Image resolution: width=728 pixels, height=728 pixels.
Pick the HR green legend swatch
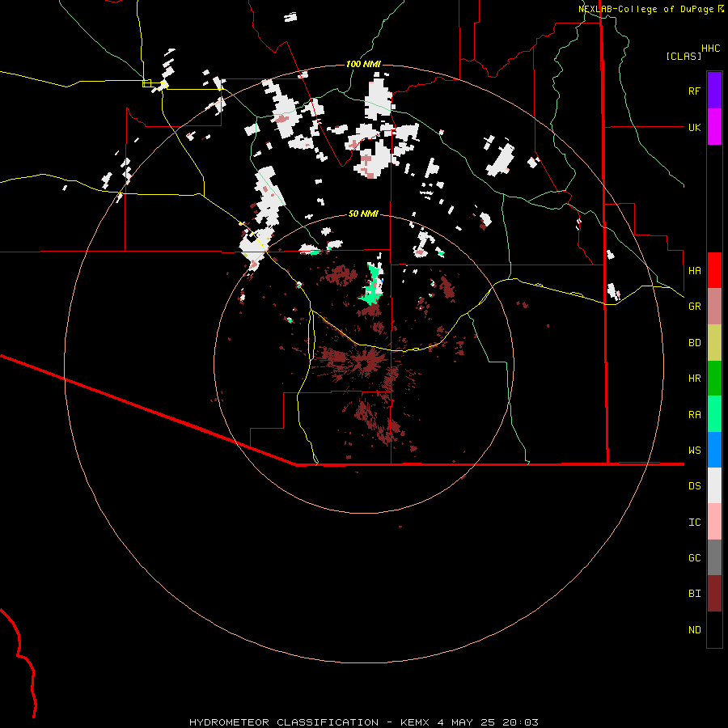pyautogui.click(x=714, y=379)
